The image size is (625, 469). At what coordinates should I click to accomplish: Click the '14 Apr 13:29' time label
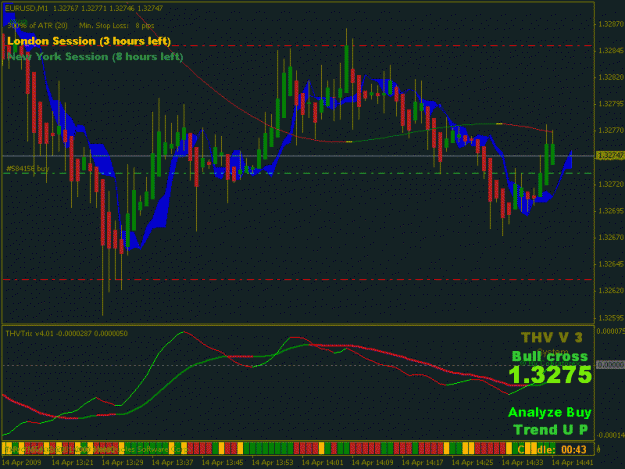[x=122, y=463]
